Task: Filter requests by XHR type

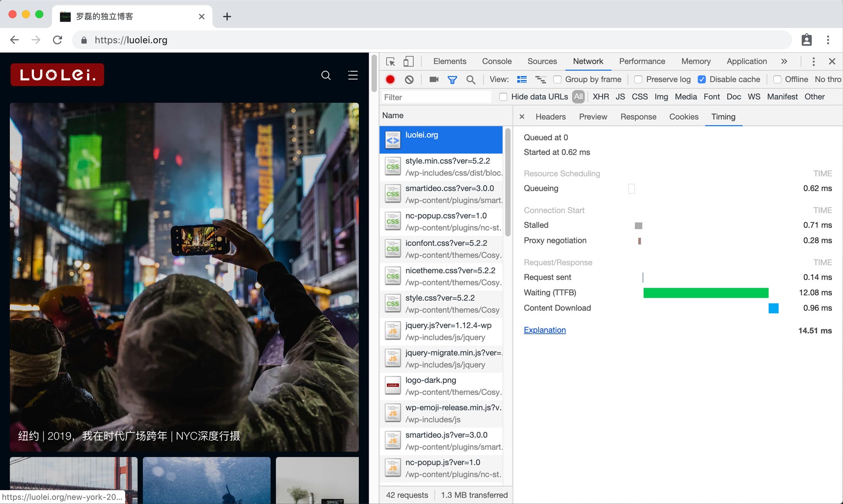Action: 600,97
